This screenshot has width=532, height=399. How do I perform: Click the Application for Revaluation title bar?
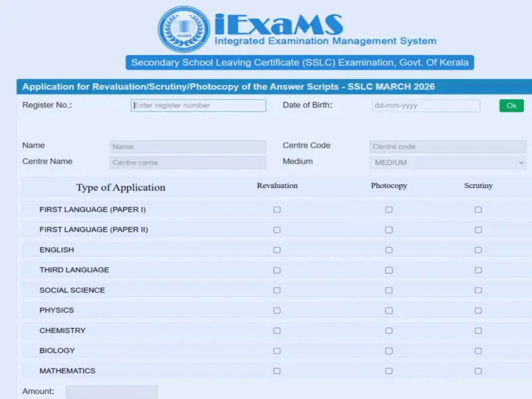point(274,86)
